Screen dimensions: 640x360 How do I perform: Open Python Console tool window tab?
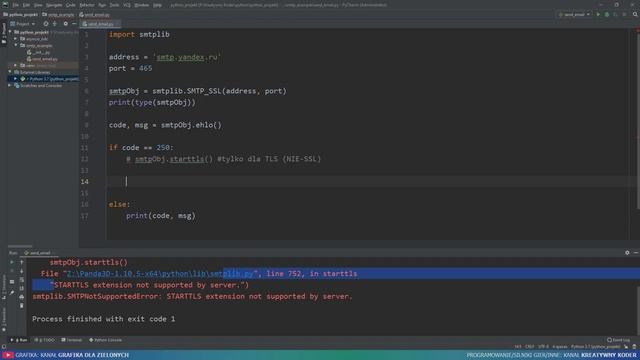click(x=106, y=340)
